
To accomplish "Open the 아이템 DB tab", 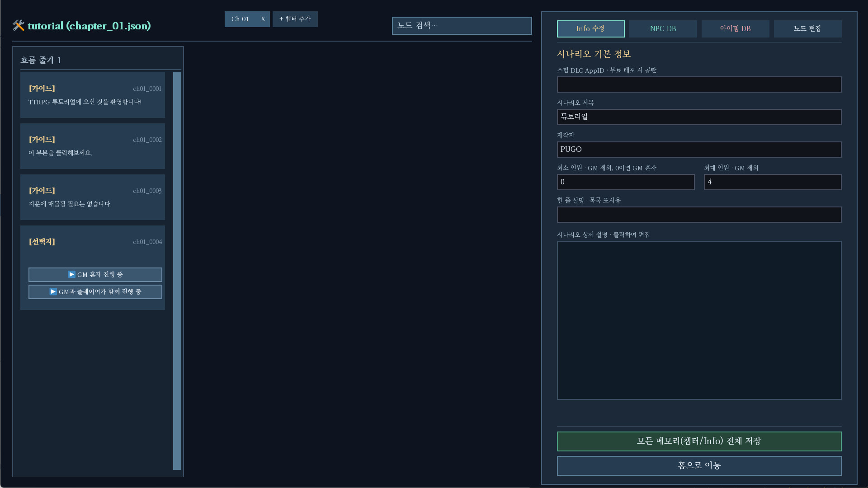I will [x=735, y=28].
